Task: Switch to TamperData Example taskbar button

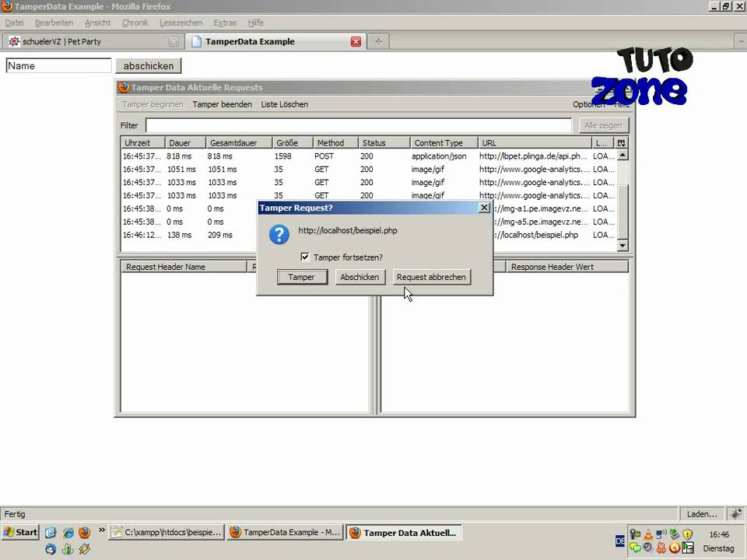Action: click(286, 532)
